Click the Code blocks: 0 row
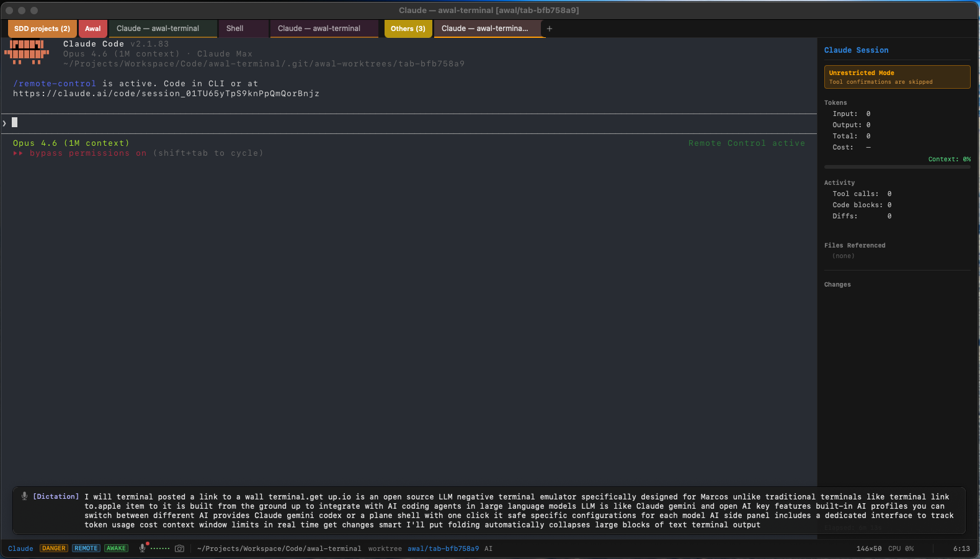Image resolution: width=980 pixels, height=559 pixels. tap(862, 205)
